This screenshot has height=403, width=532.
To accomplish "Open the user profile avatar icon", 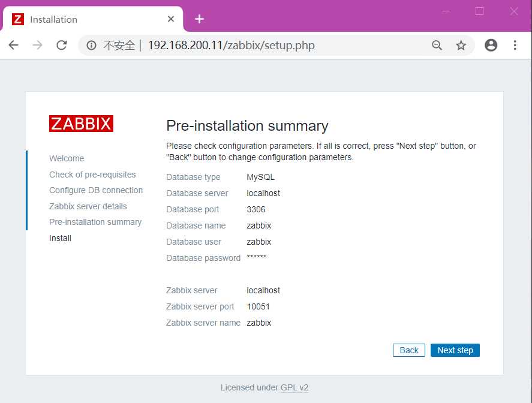I will point(491,45).
